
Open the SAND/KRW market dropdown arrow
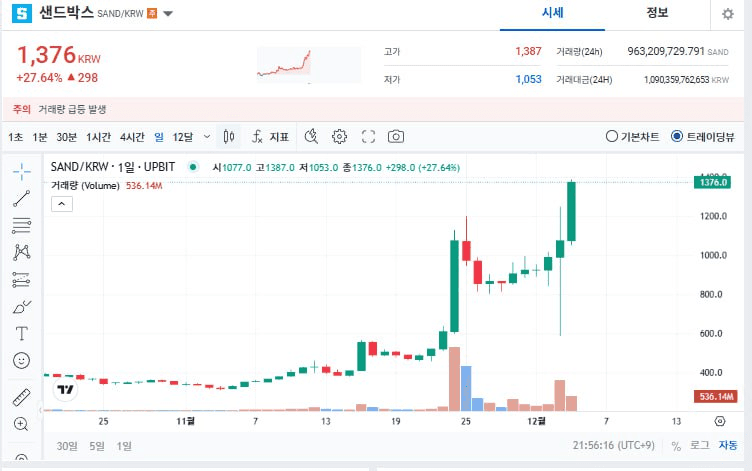[x=168, y=13]
